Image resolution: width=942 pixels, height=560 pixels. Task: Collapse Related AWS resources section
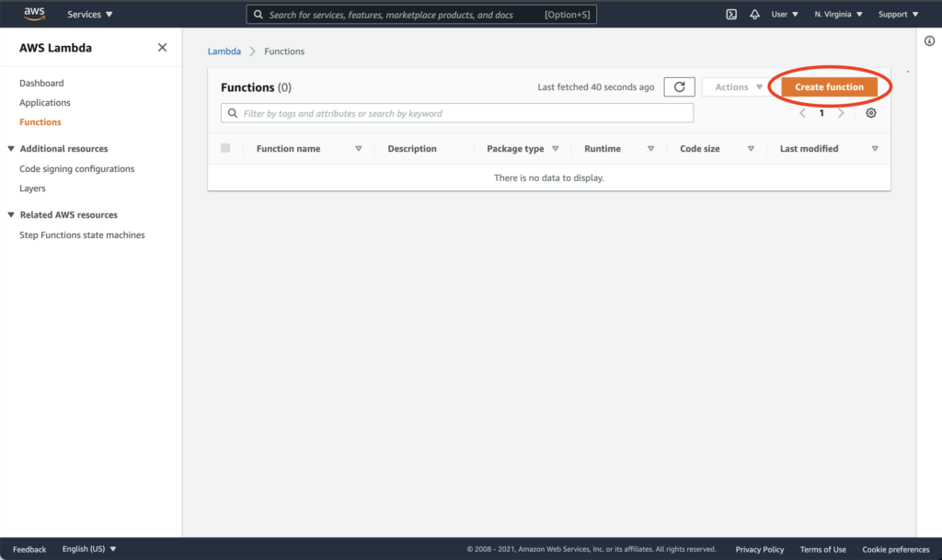[11, 214]
